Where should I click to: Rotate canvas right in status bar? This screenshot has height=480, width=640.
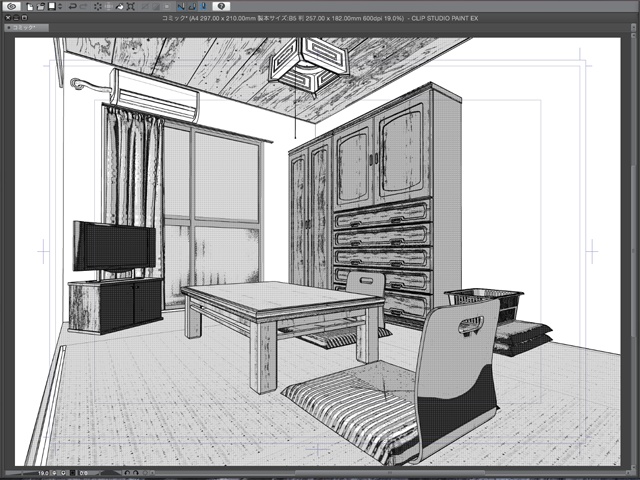[x=136, y=473]
